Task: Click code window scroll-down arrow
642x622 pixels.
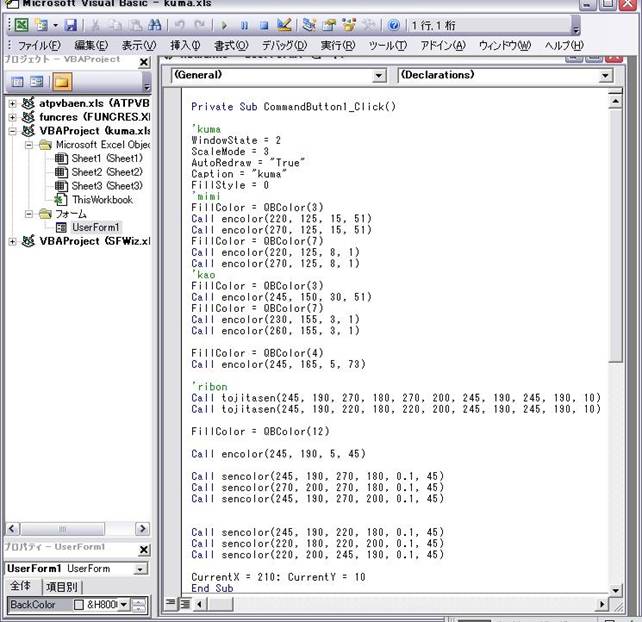Action: (x=615, y=590)
